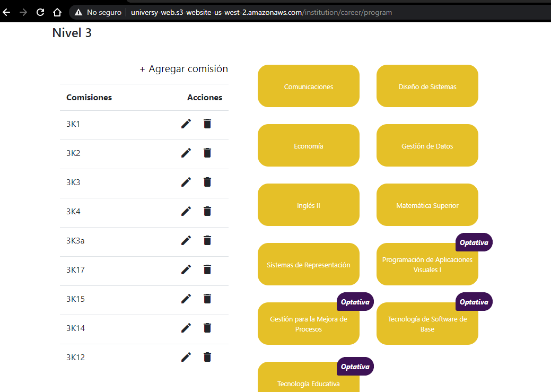This screenshot has width=551, height=392.
Task: Select the '3K14' commission name
Action: coord(75,328)
